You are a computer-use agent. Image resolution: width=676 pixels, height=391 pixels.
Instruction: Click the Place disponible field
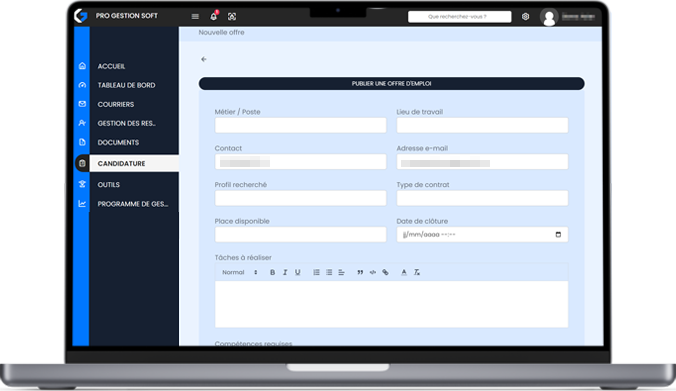click(x=300, y=235)
